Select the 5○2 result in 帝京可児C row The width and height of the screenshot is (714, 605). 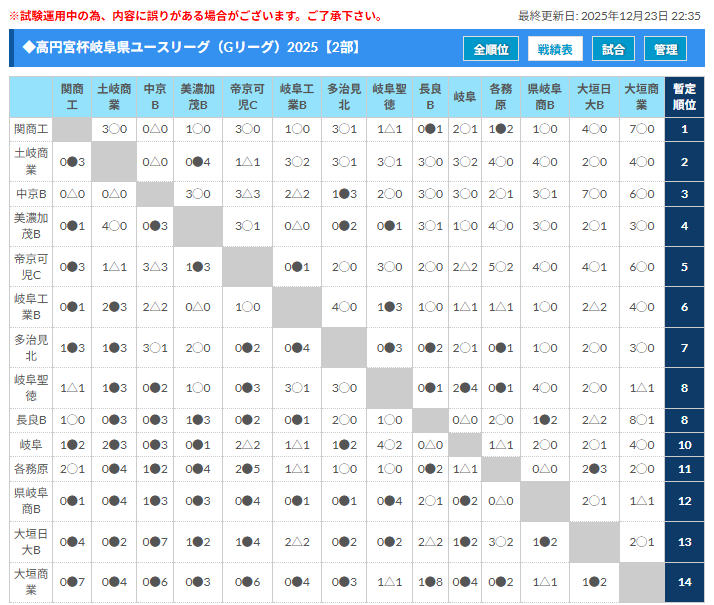[500, 267]
